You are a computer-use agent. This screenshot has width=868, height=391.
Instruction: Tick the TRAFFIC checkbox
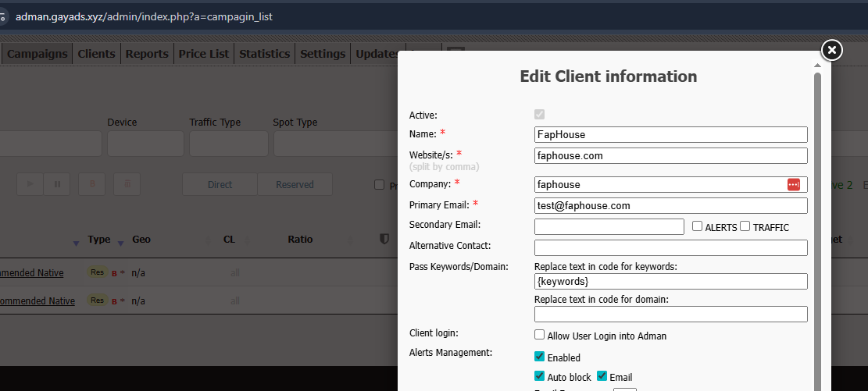(x=745, y=226)
